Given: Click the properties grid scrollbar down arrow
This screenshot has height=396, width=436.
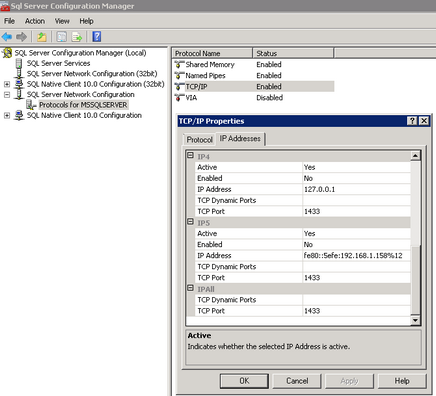Looking at the screenshot, I should tap(415, 320).
